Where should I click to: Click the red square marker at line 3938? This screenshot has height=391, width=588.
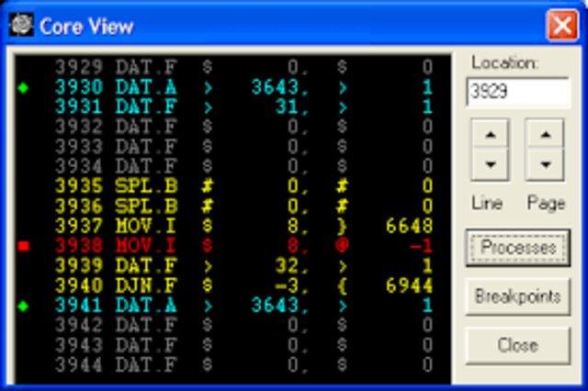click(23, 246)
